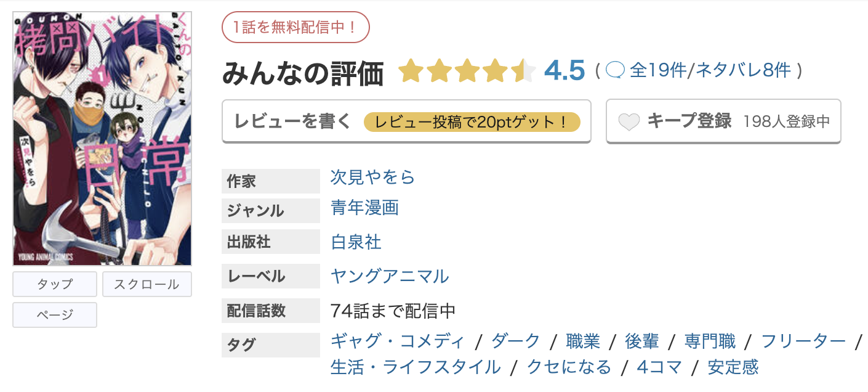Open the author page 次見やをら
Screen dimensions: 868x392
[371, 177]
